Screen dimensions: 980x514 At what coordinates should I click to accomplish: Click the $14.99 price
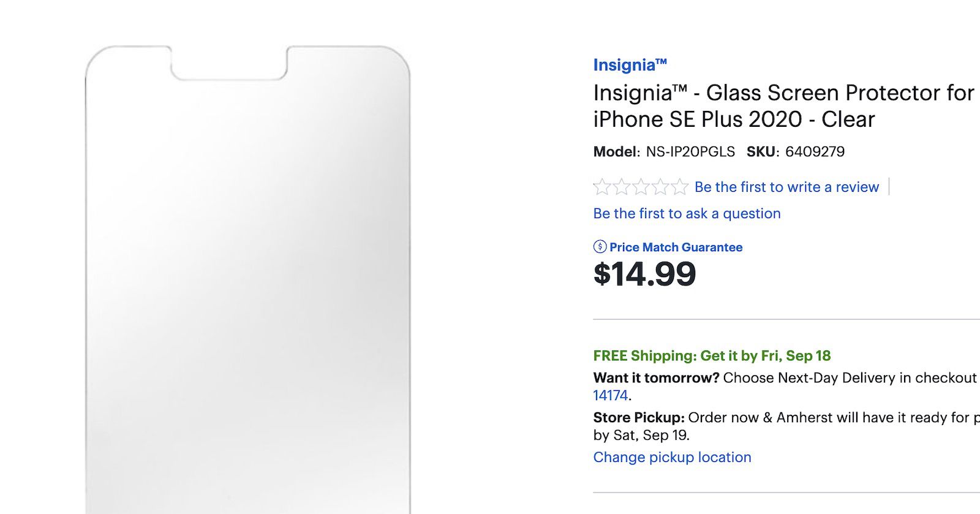click(x=645, y=275)
